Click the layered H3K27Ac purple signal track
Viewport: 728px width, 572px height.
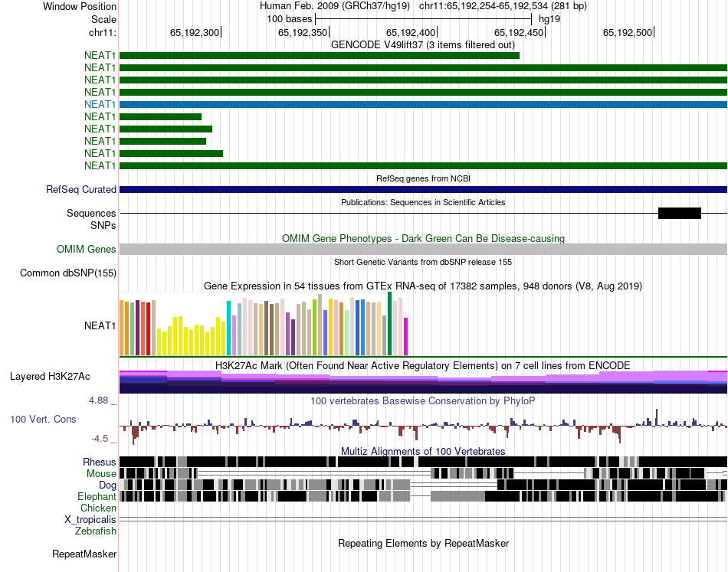pyautogui.click(x=423, y=382)
